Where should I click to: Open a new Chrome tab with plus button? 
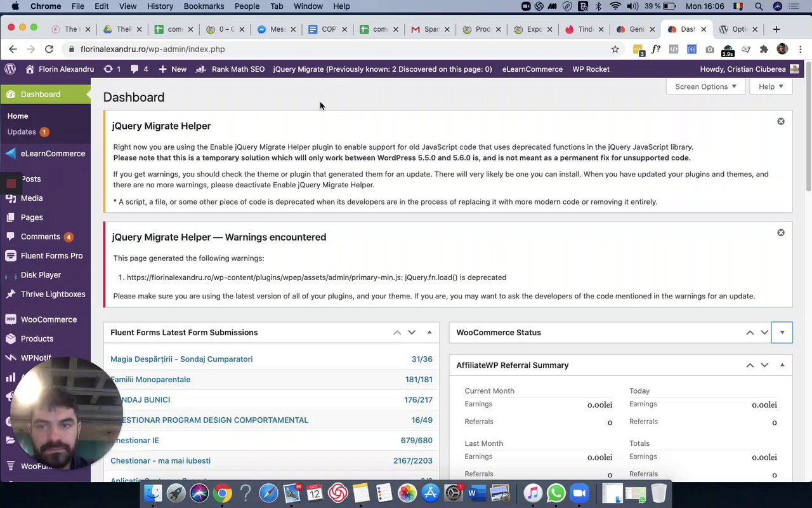coord(776,29)
